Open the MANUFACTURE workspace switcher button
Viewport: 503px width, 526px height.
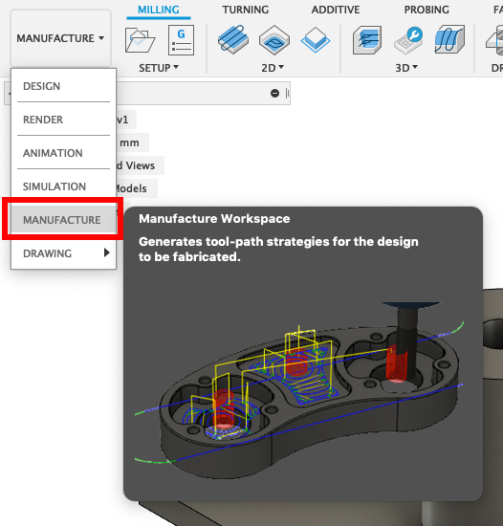pos(61,38)
